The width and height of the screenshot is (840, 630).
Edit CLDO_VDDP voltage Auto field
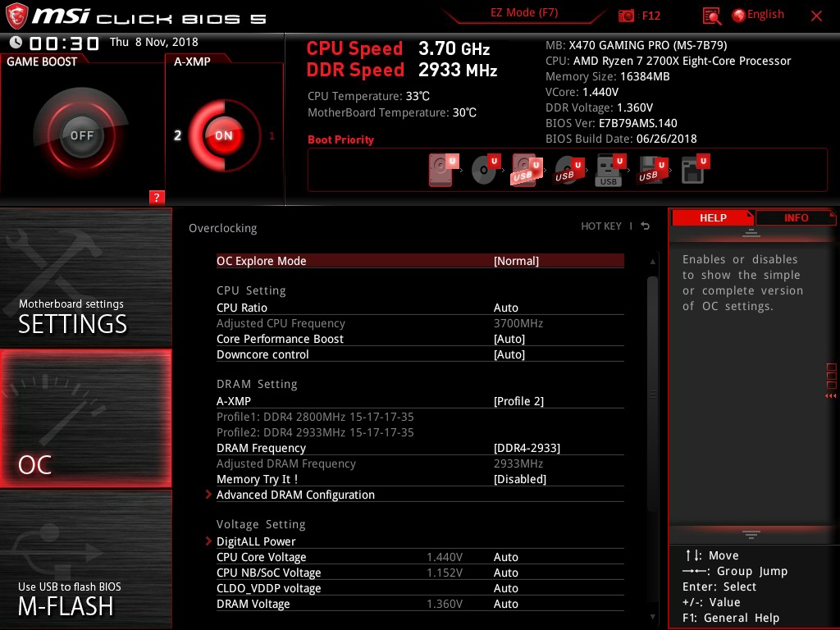click(505, 588)
